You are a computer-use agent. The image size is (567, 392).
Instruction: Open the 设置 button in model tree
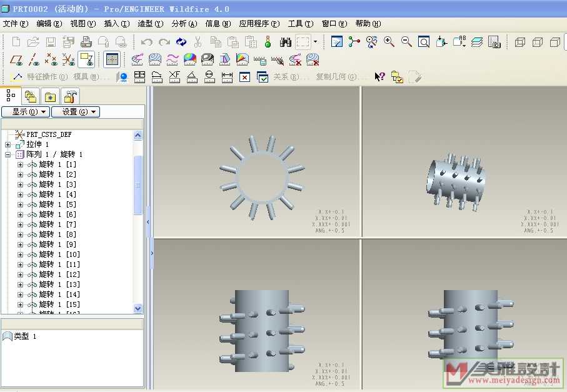pos(76,112)
